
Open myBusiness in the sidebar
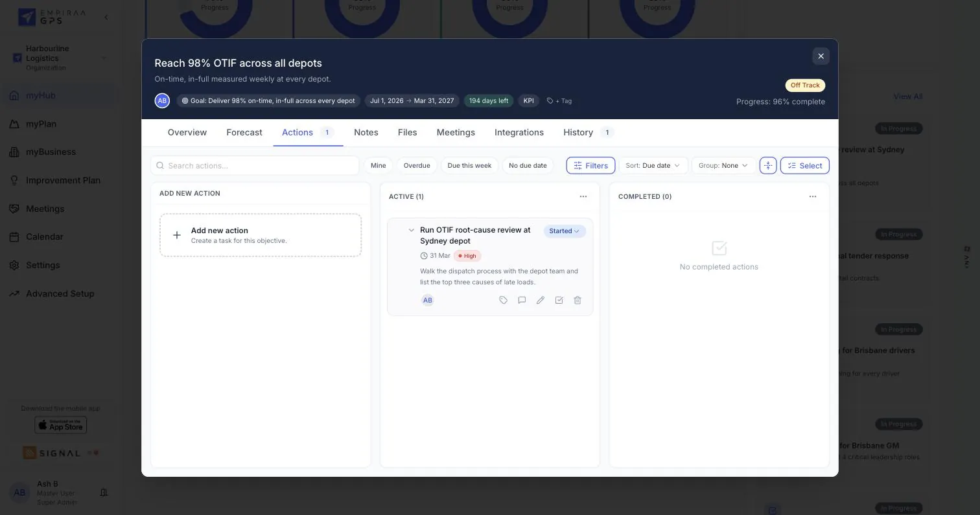[x=60, y=152]
